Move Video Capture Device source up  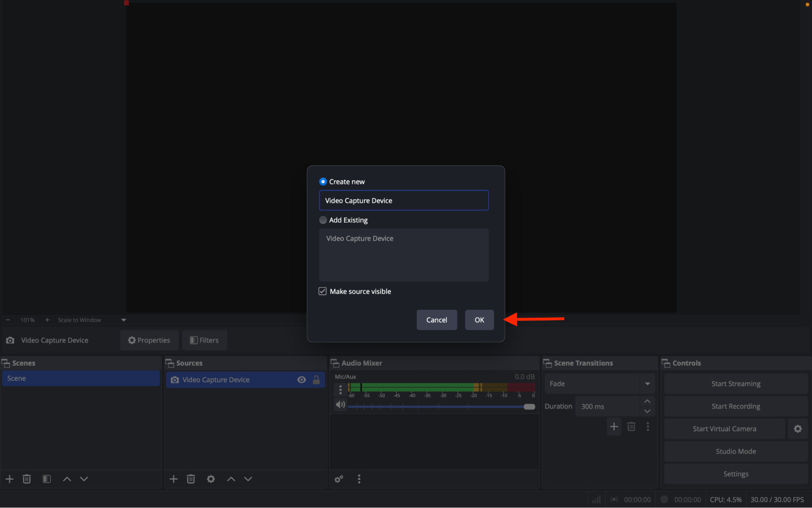tap(230, 479)
